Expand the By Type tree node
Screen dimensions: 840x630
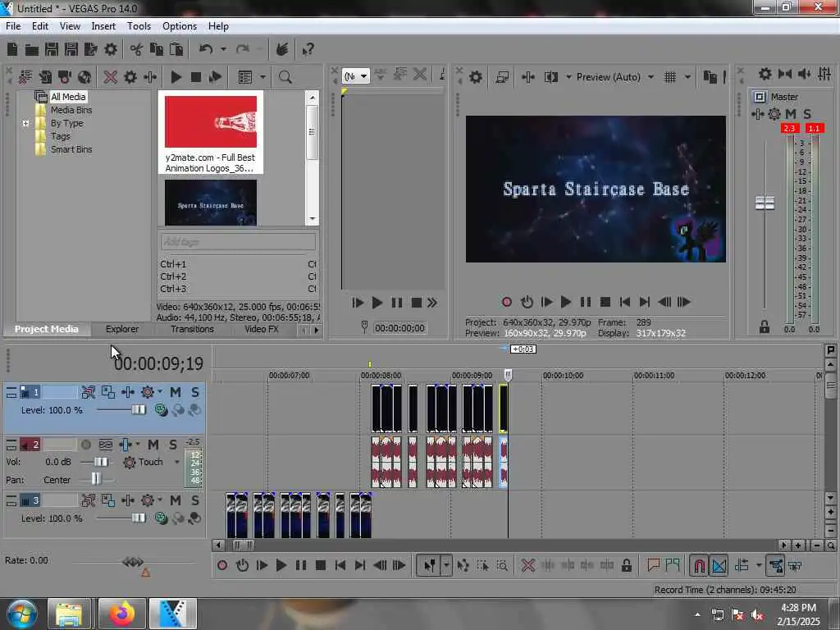tap(25, 123)
